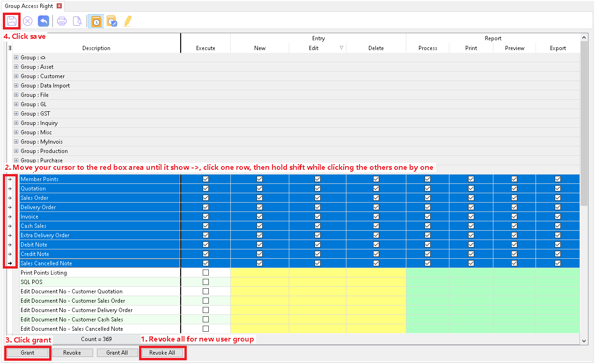Open the grid column chooser icon beside Description

click(10, 48)
